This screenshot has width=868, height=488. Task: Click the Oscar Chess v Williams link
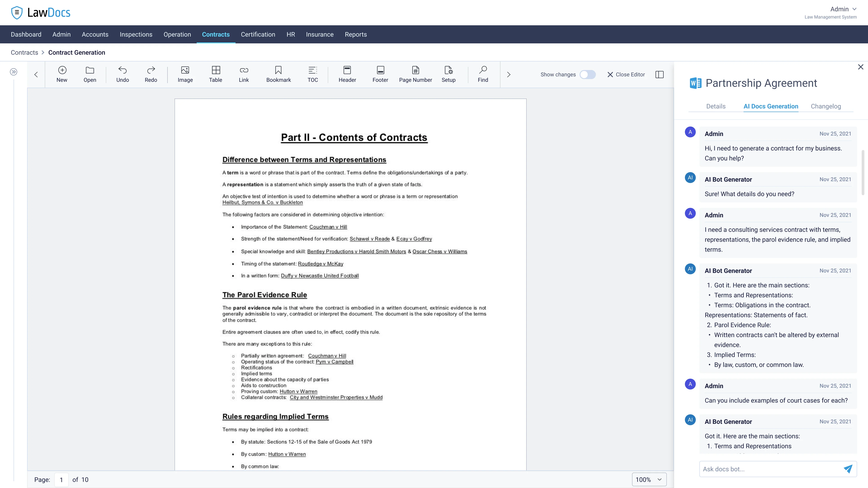pos(440,252)
